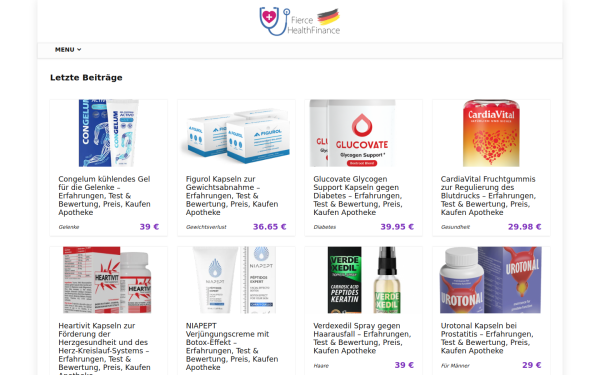Open the Verdexedil spray product image
Image resolution: width=600 pixels, height=375 pixels.
pos(364,280)
